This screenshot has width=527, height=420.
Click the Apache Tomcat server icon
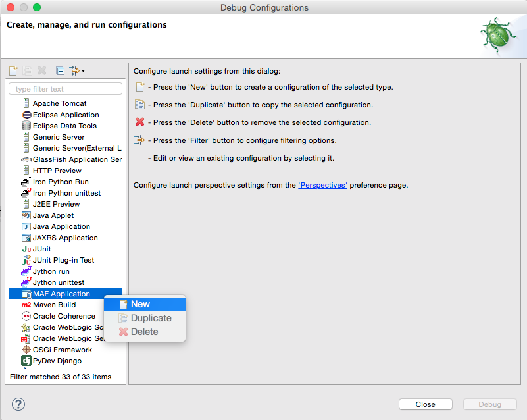pos(26,103)
